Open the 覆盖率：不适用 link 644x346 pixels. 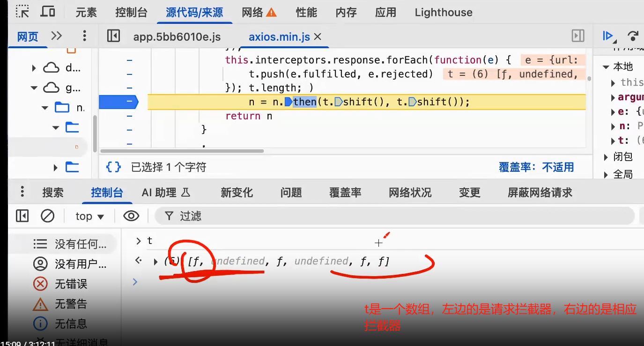536,167
